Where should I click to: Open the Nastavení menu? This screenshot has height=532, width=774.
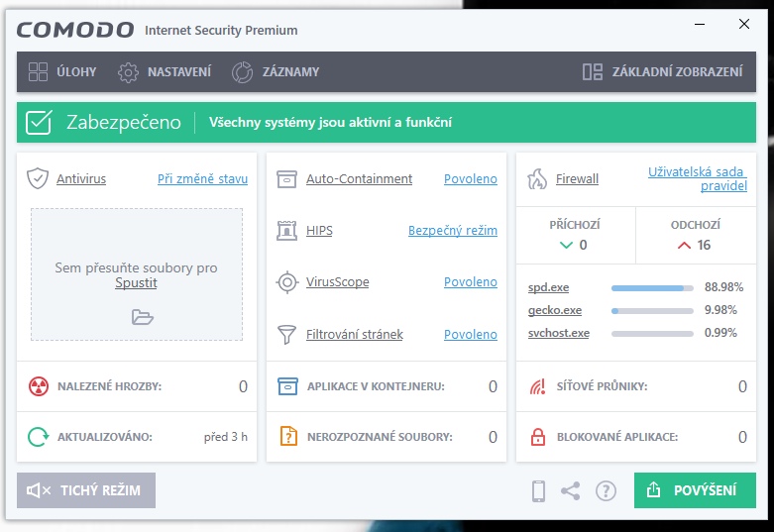164,71
